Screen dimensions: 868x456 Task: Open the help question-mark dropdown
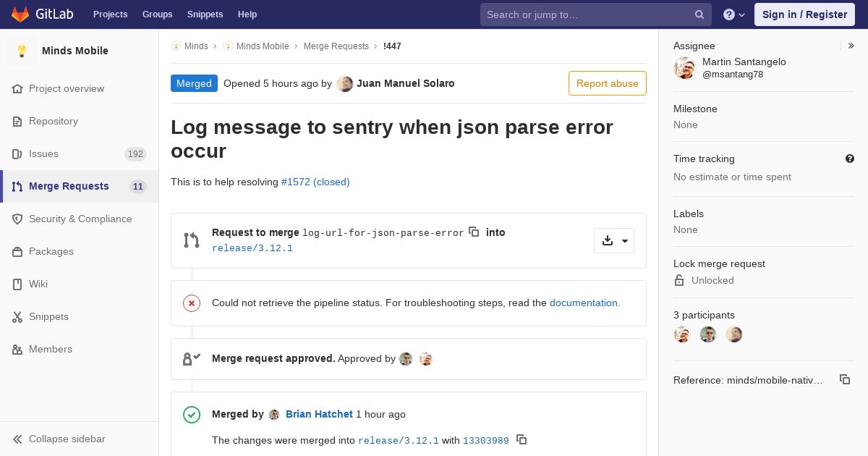(x=734, y=14)
